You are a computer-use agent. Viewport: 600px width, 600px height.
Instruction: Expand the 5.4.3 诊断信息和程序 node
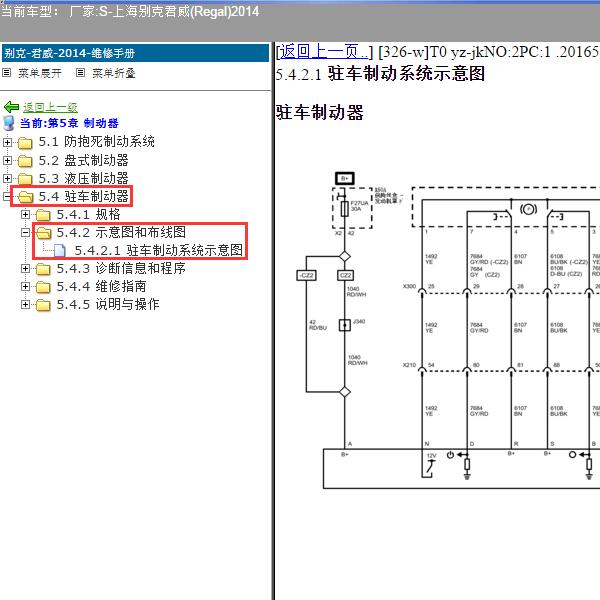(x=25, y=269)
